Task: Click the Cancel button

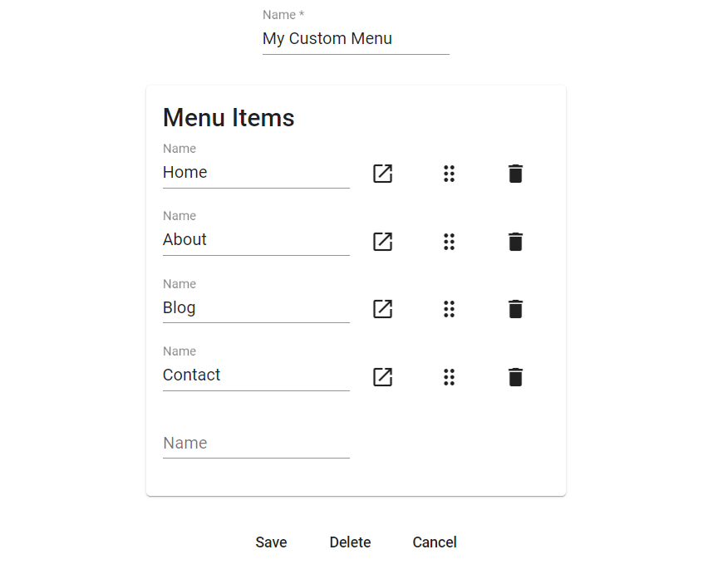Action: click(435, 542)
